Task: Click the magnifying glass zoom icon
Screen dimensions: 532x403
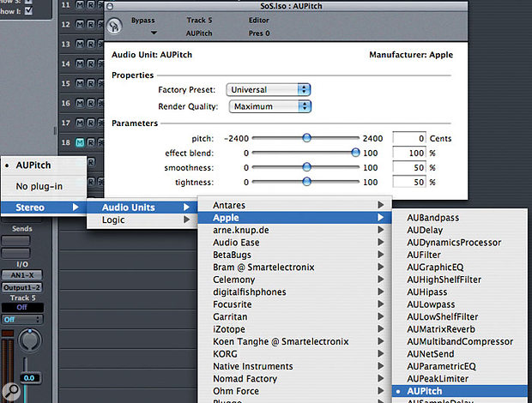Action: (11, 392)
